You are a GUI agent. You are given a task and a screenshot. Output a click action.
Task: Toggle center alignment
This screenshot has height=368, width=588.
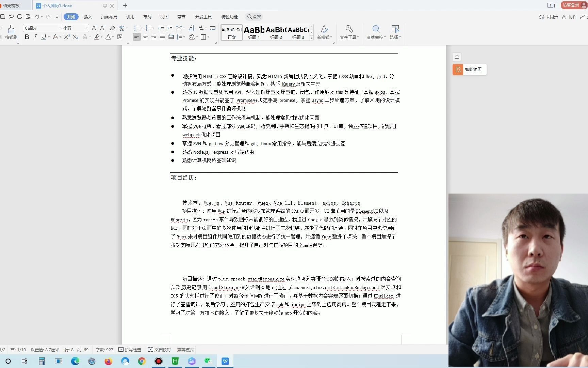[x=145, y=37]
